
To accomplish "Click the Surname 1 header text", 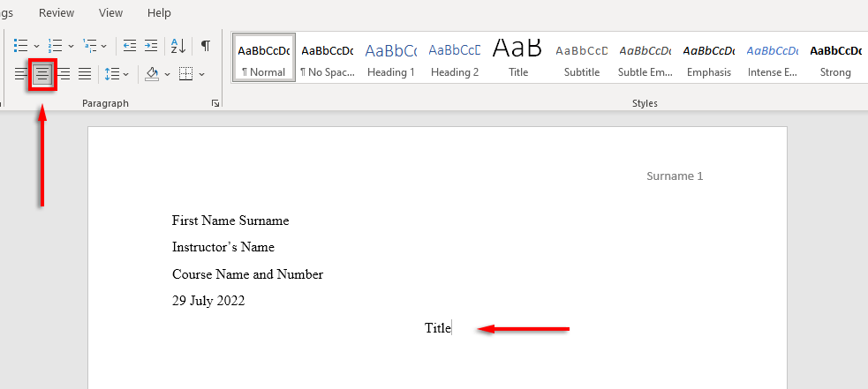I will [x=675, y=176].
